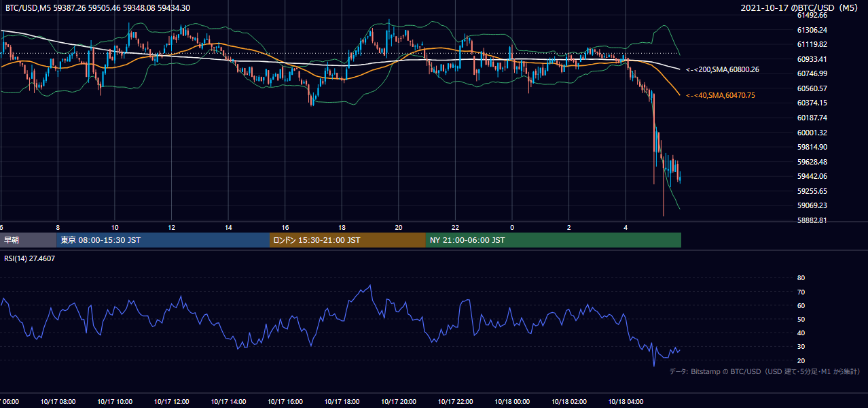Click price axis label 59442.06
Image resolution: width=868 pixels, height=408 pixels.
tap(812, 176)
